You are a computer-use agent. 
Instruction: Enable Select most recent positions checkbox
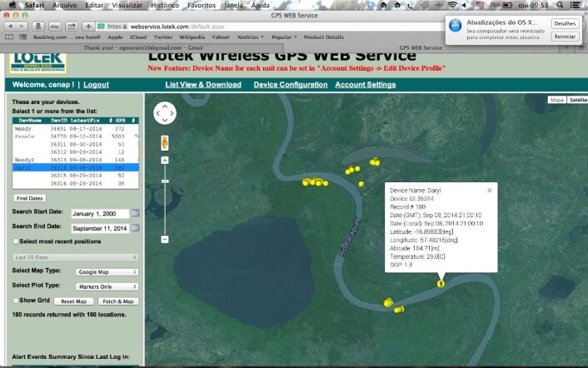pyautogui.click(x=16, y=241)
